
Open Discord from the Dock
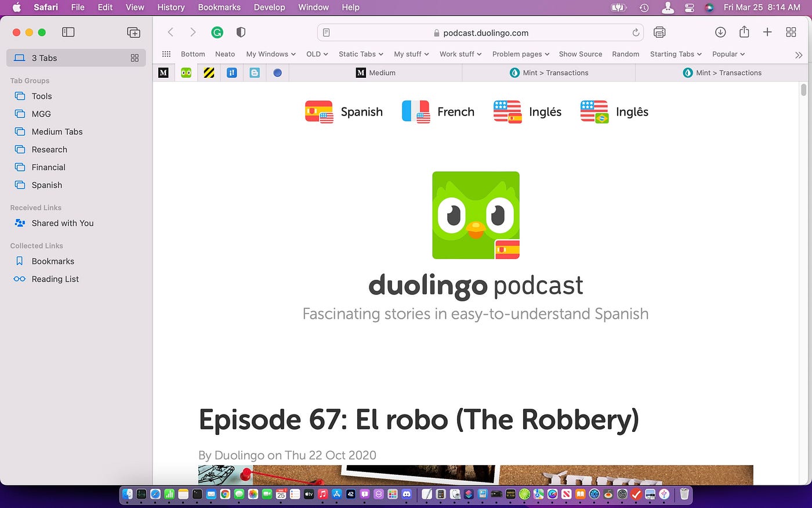[407, 494]
